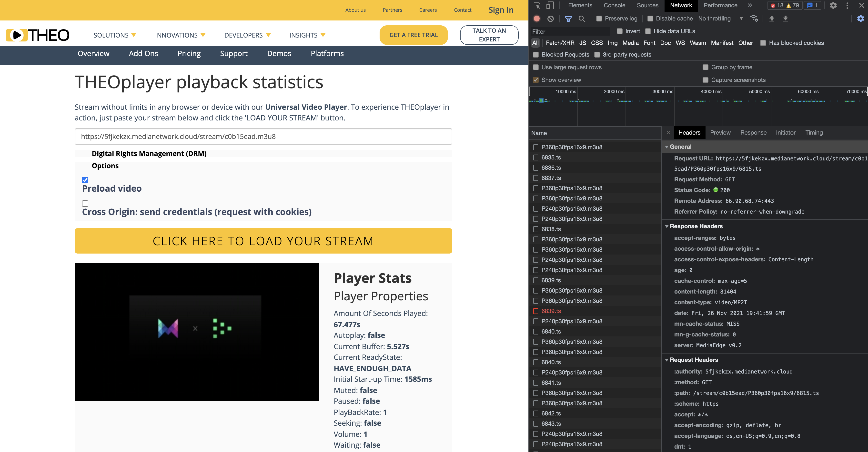The height and width of the screenshot is (452, 868).
Task: Check Cross Origin send credentials box
Action: [x=85, y=203]
